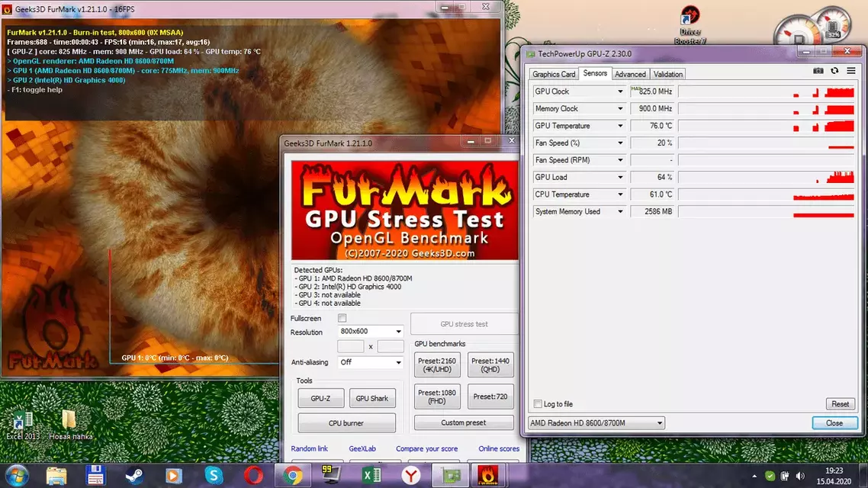This screenshot has width=868, height=488.
Task: Open Skype from the taskbar
Action: coord(213,476)
